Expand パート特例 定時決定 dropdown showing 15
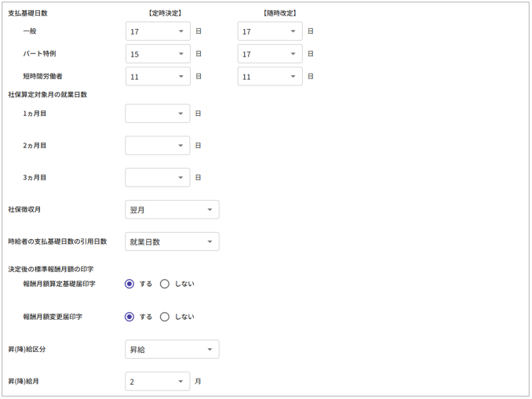This screenshot has width=532, height=399. [158, 54]
